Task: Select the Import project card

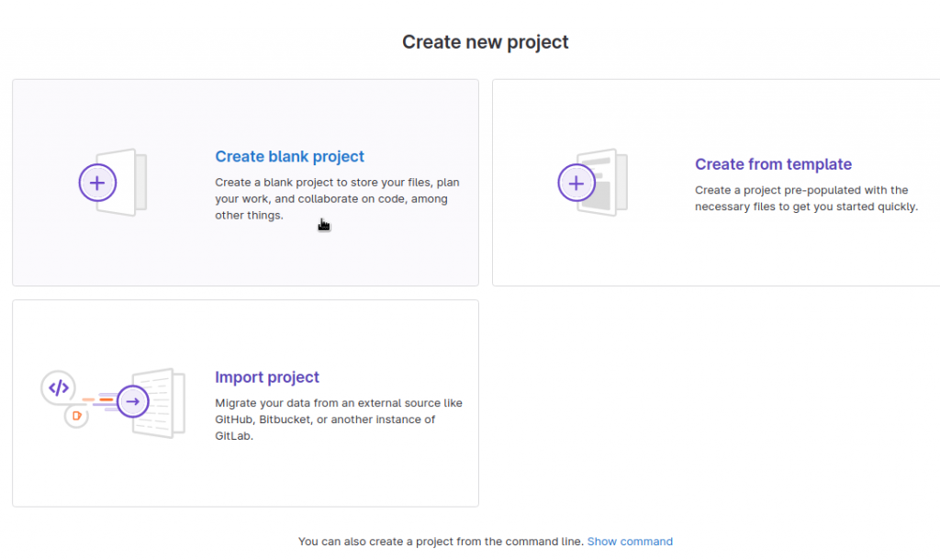Action: point(245,402)
